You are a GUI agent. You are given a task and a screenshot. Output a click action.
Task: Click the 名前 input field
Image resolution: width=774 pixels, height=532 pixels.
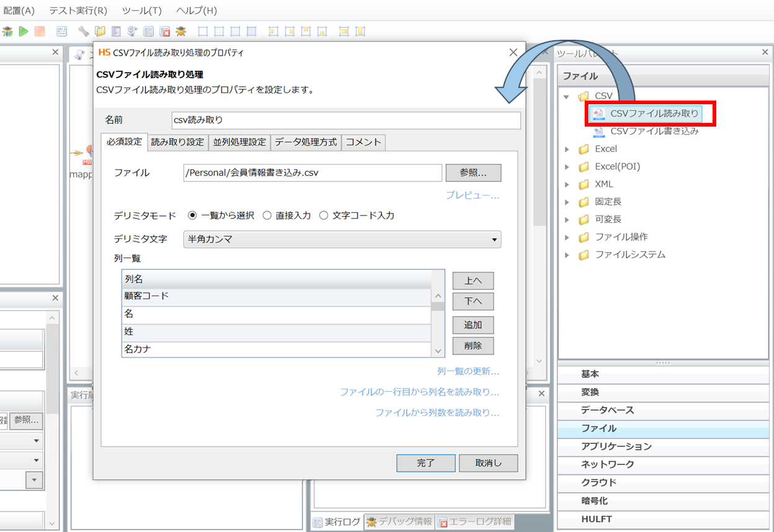pyautogui.click(x=346, y=120)
